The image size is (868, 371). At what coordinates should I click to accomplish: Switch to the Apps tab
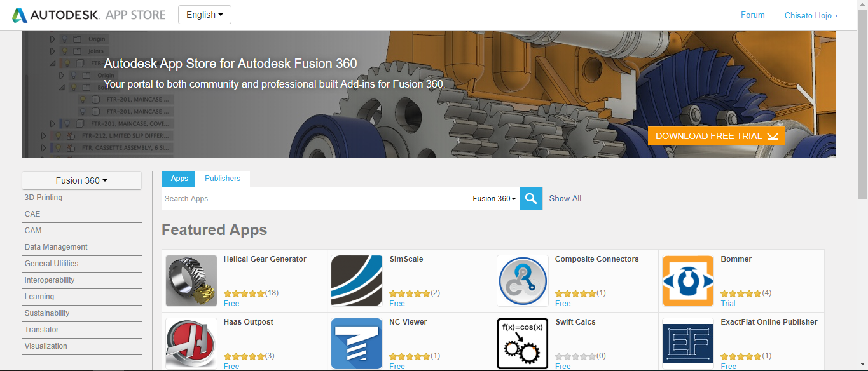pos(179,179)
